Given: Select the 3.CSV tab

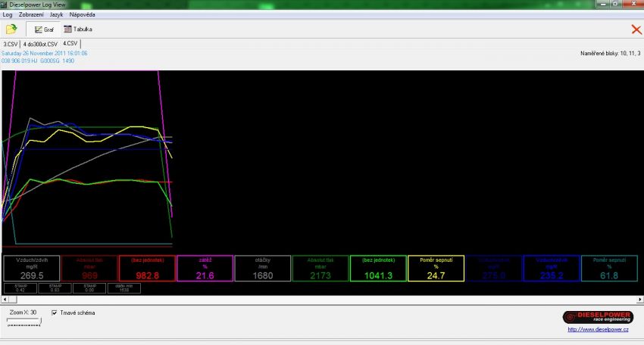Looking at the screenshot, I should [10, 45].
